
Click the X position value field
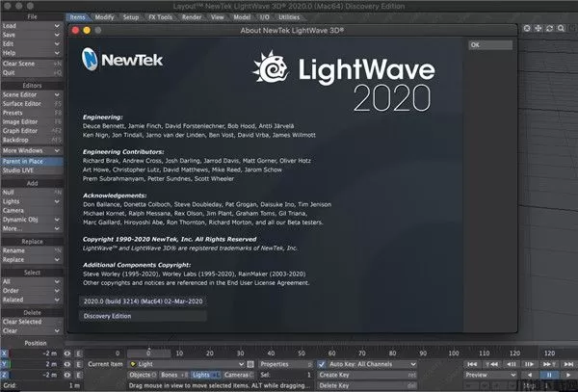[x=35, y=353]
